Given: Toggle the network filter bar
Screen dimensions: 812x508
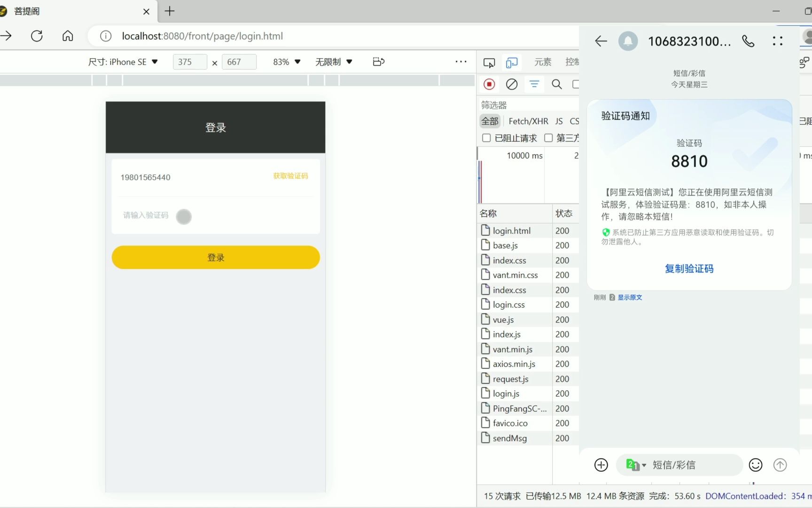Looking at the screenshot, I should tap(534, 84).
